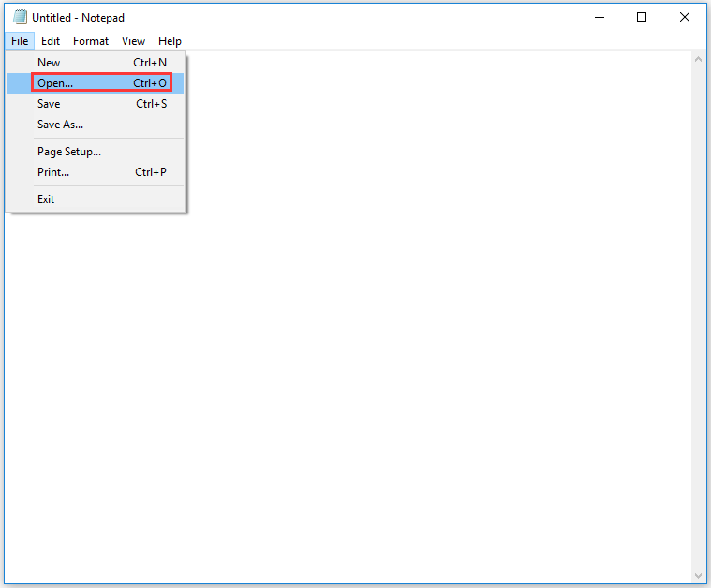The height and width of the screenshot is (588, 711).
Task: Open the Edit menu
Action: pos(51,41)
